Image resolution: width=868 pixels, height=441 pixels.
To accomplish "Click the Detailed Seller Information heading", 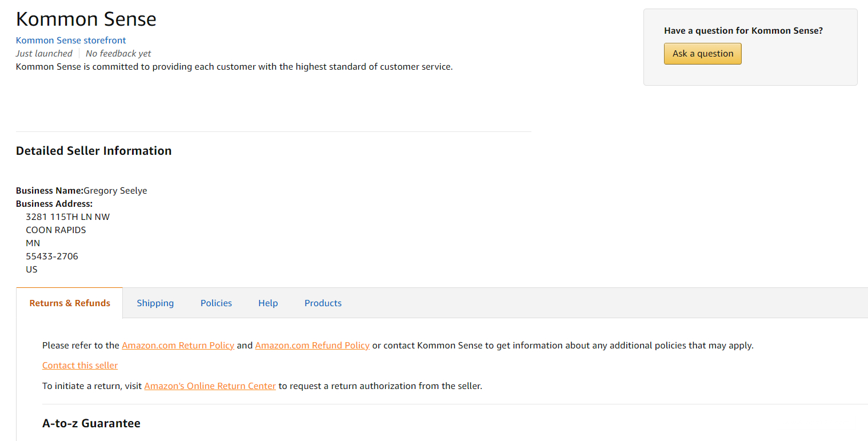I will point(94,151).
